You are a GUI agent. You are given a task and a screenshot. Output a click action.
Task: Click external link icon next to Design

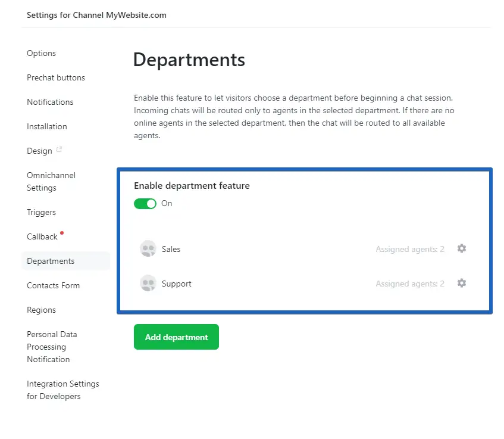coord(59,150)
